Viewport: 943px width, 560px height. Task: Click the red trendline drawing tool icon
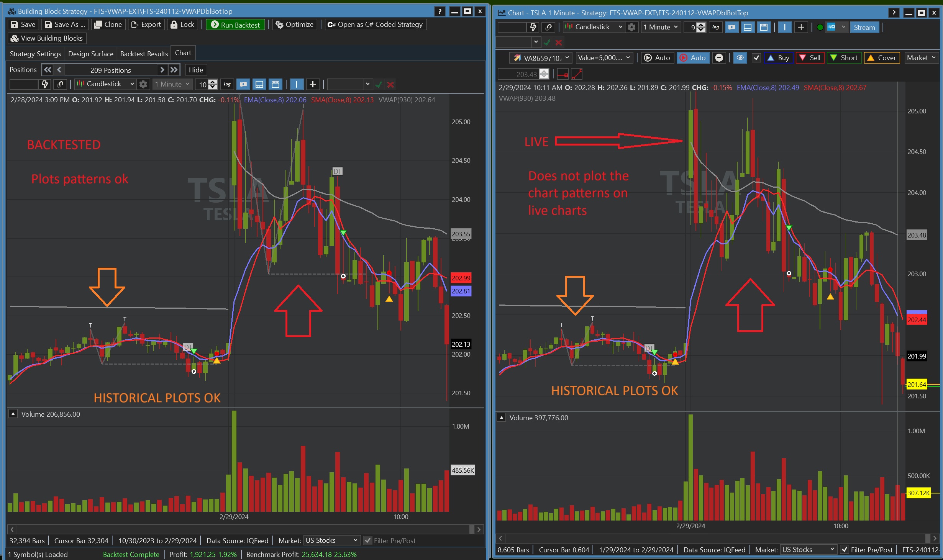(577, 74)
